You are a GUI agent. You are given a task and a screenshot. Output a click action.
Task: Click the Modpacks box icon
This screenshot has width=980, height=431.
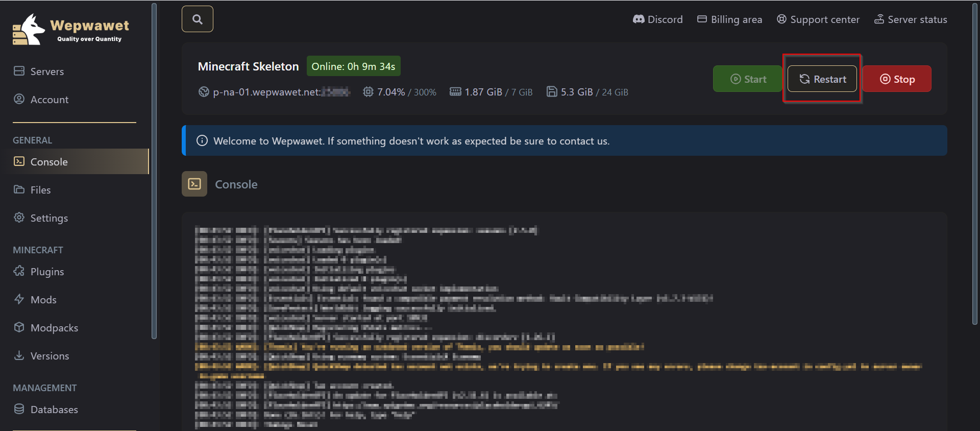point(19,327)
